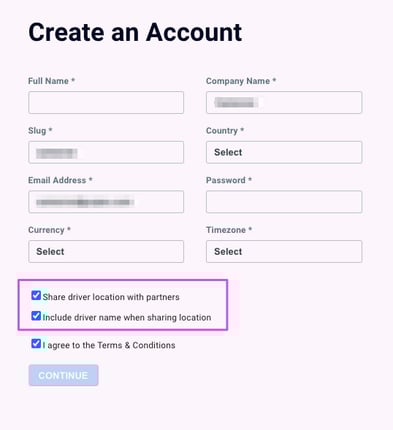Focus the Company Name text box
The width and height of the screenshot is (393, 430).
284,102
